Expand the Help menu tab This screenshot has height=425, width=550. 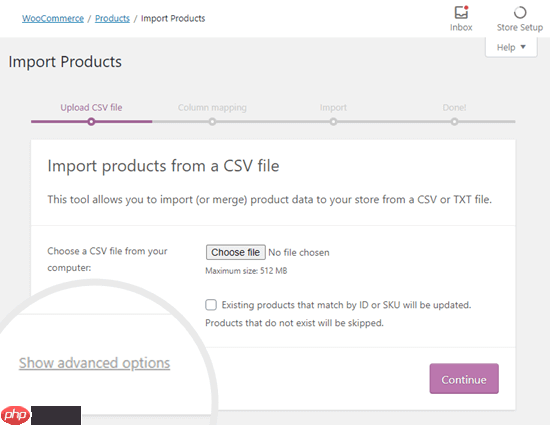(511, 47)
